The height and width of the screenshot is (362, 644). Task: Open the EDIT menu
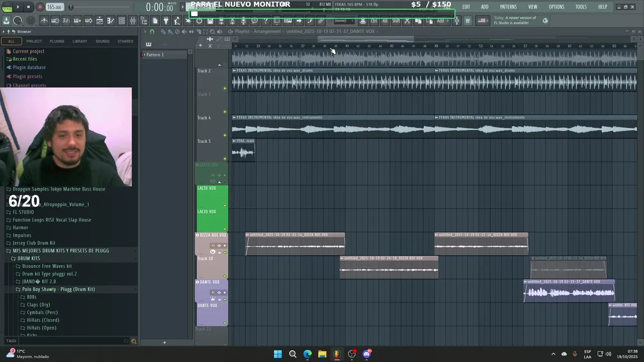pyautogui.click(x=466, y=7)
